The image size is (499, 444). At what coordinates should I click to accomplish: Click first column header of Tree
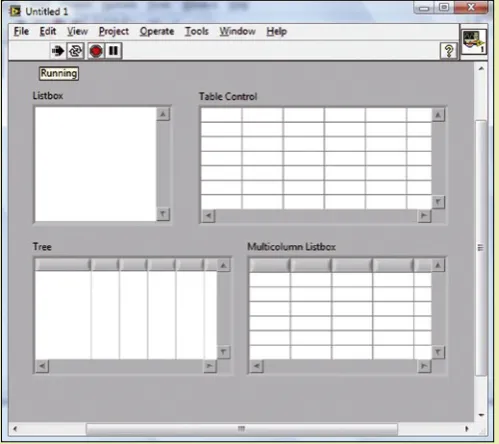click(62, 265)
